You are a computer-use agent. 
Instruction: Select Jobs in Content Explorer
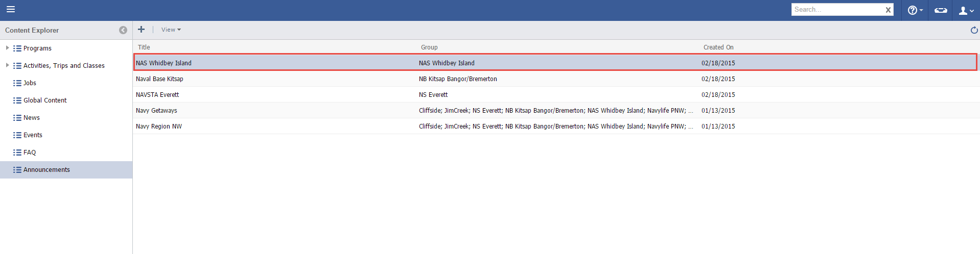click(30, 83)
